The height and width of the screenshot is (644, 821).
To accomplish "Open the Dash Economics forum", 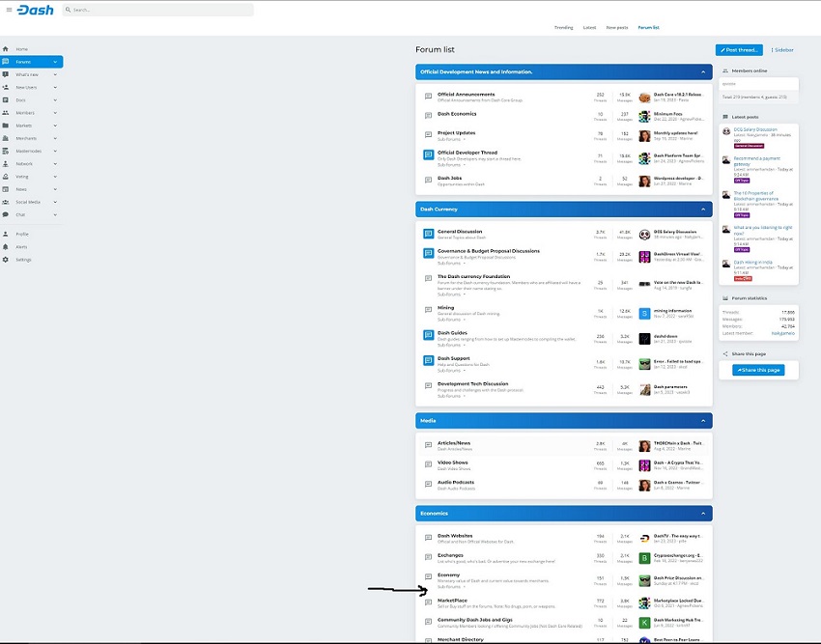I will pyautogui.click(x=457, y=114).
